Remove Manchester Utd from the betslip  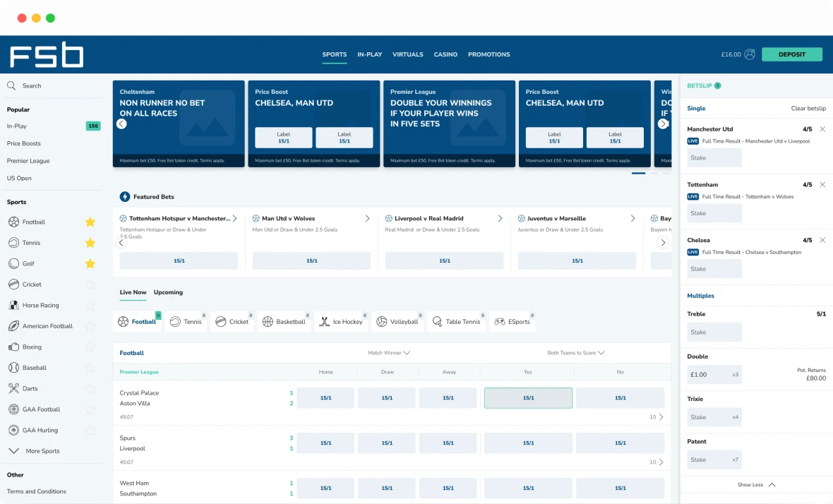click(822, 129)
